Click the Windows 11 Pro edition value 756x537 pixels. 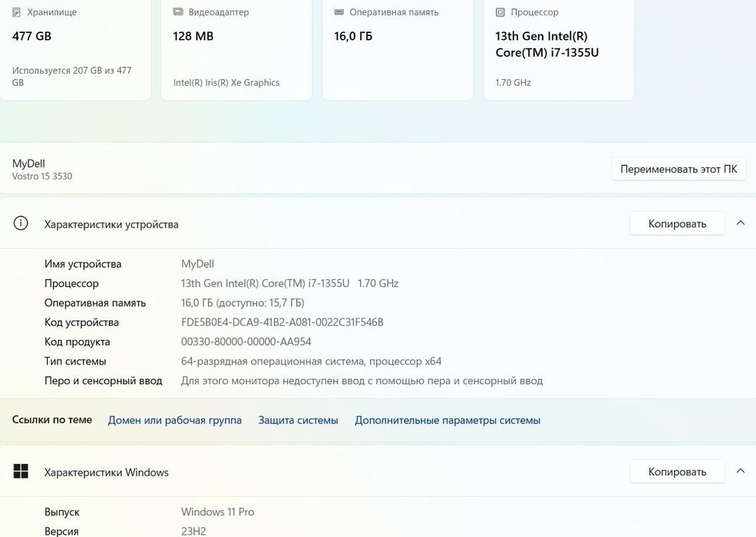click(x=217, y=512)
